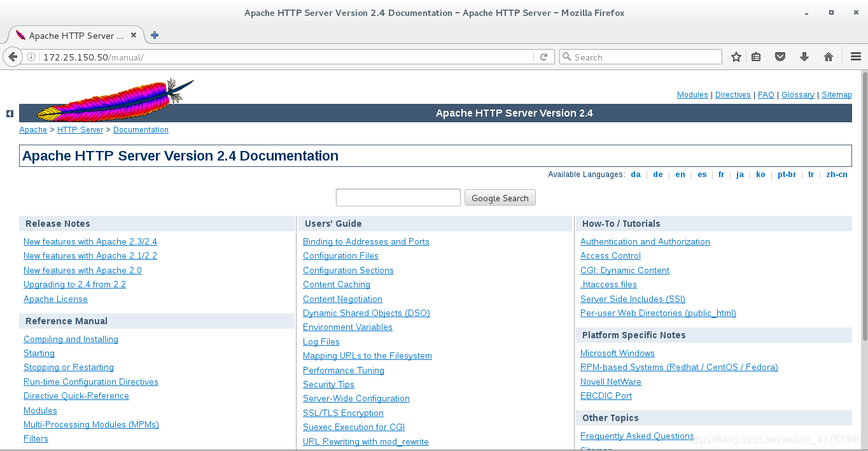
Task: Open the Log Files link
Action: [321, 341]
